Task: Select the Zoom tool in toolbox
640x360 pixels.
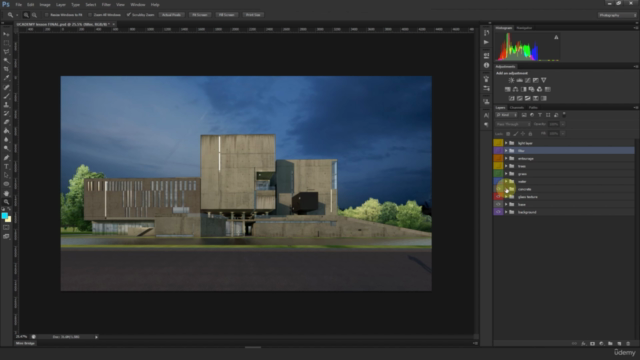Action: point(6,202)
